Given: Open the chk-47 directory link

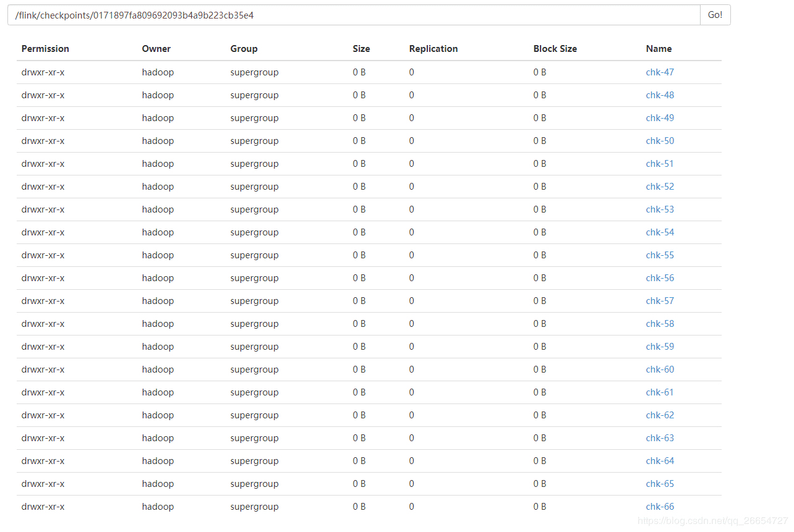Looking at the screenshot, I should [660, 72].
